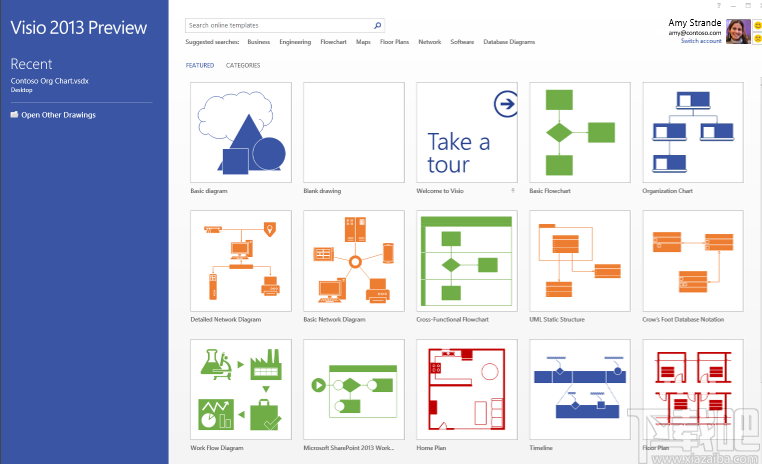This screenshot has width=762, height=464.
Task: Open Crow's Foot Database Notation template
Action: tap(693, 261)
